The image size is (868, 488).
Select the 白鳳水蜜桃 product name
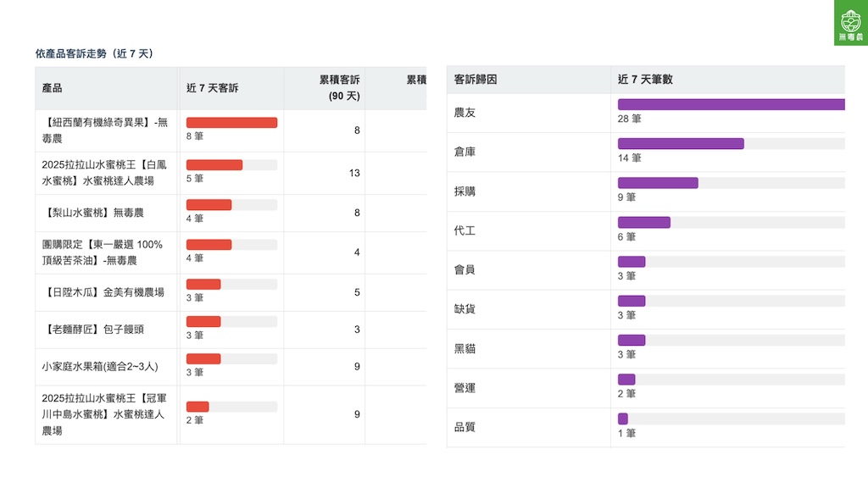click(104, 173)
